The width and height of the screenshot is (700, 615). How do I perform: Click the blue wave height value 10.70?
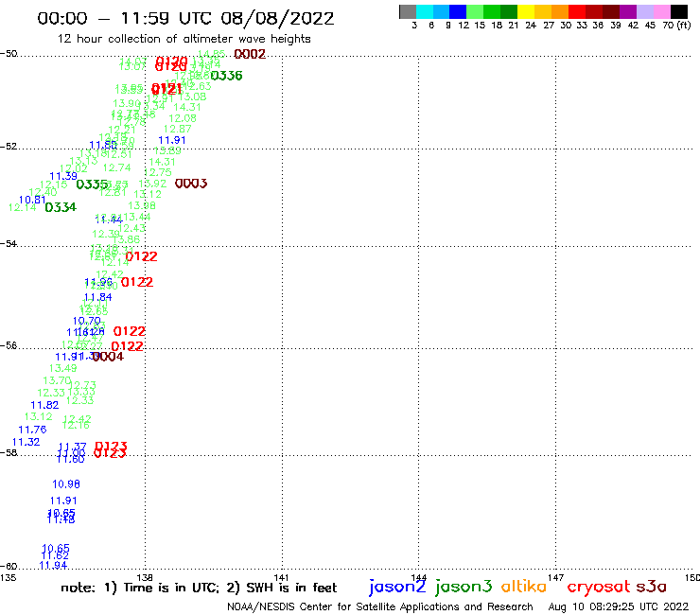[x=87, y=321]
